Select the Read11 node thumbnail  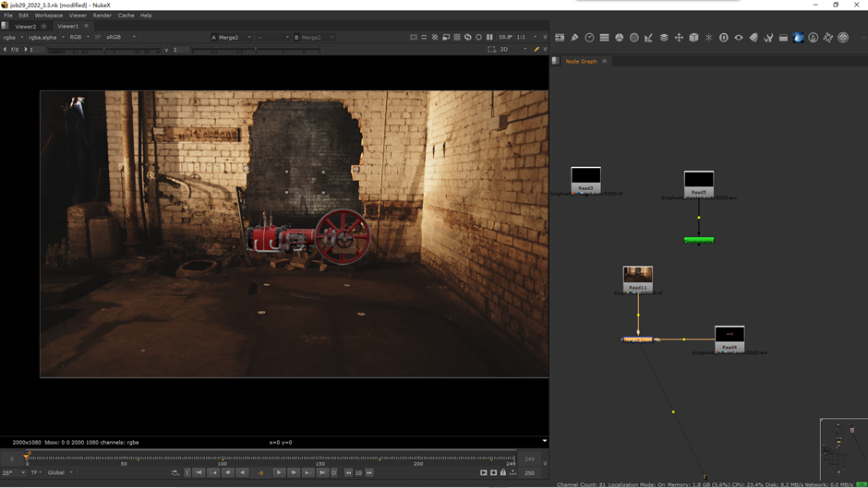tap(638, 275)
